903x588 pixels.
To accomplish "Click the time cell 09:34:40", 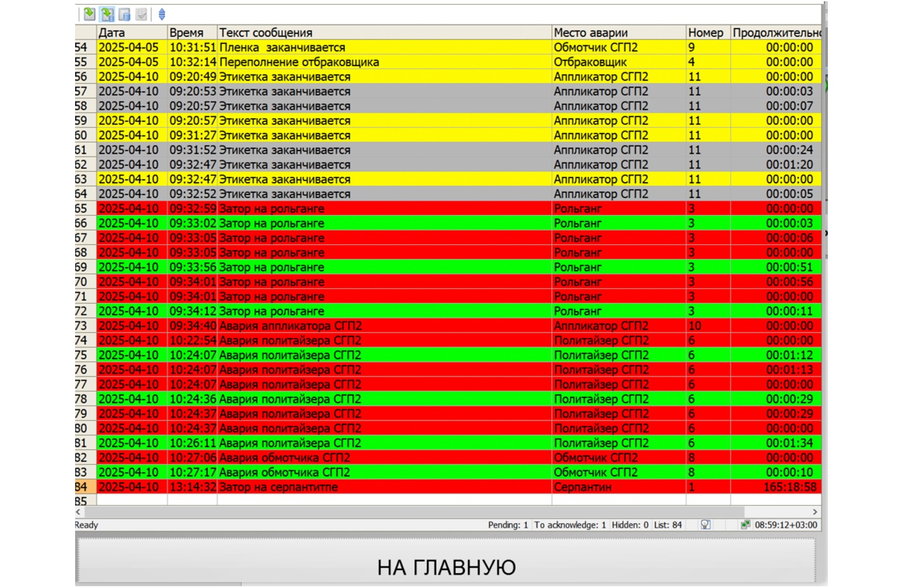I will 193,326.
